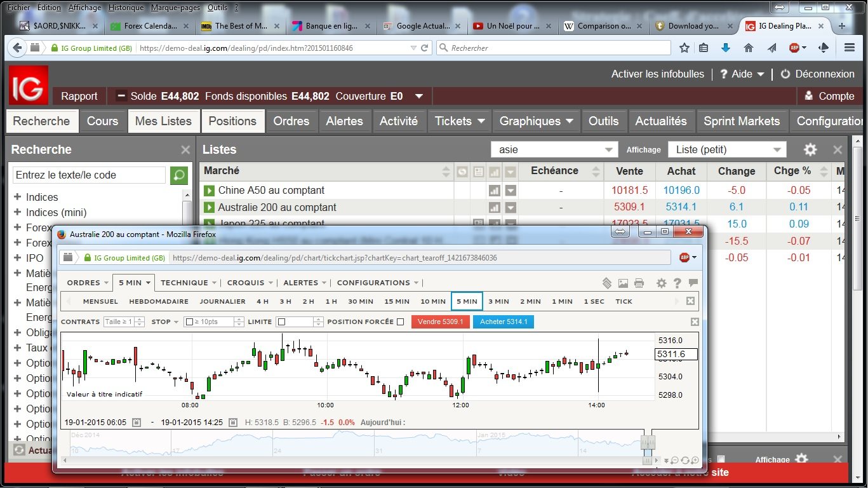Click the Vendre 5309.1 button

(441, 322)
